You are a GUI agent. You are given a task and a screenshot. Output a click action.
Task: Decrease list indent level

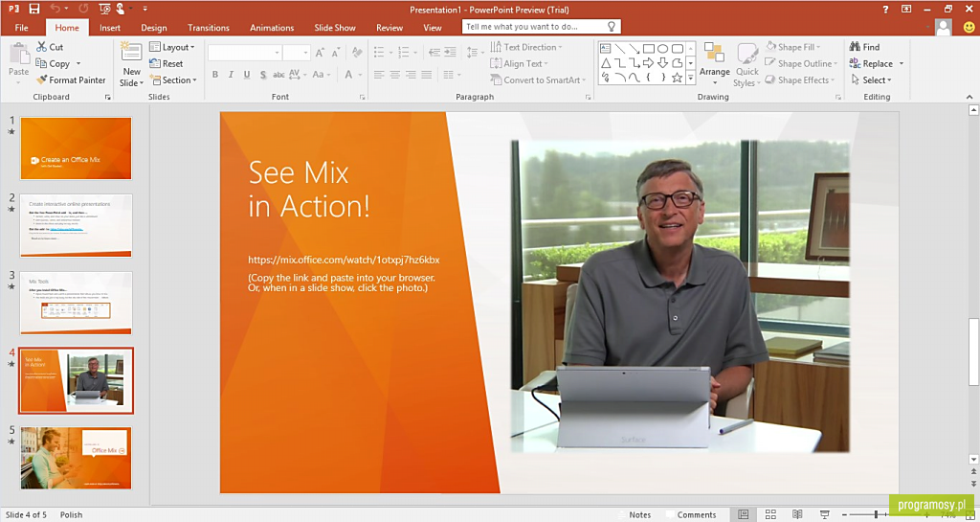click(x=434, y=53)
